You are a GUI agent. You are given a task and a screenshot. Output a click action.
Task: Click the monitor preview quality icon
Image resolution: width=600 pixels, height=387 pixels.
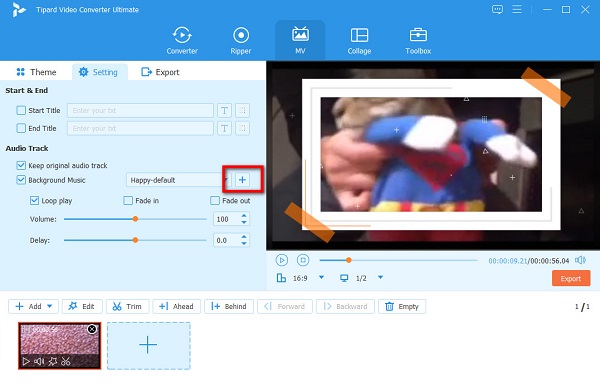(x=344, y=278)
